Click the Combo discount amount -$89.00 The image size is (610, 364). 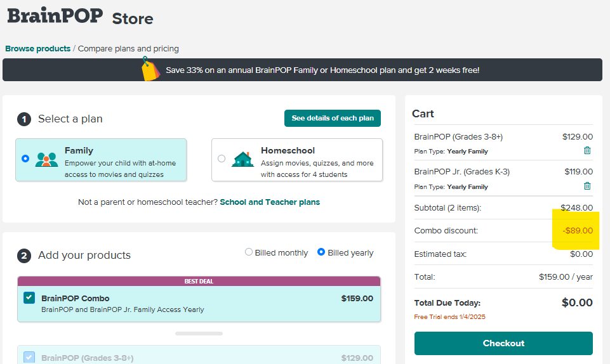[578, 230]
